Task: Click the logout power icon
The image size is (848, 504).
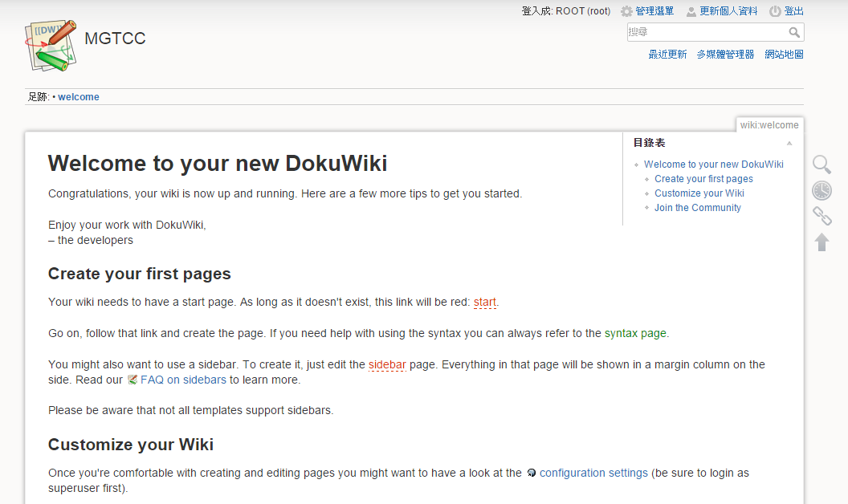Action: [x=775, y=11]
